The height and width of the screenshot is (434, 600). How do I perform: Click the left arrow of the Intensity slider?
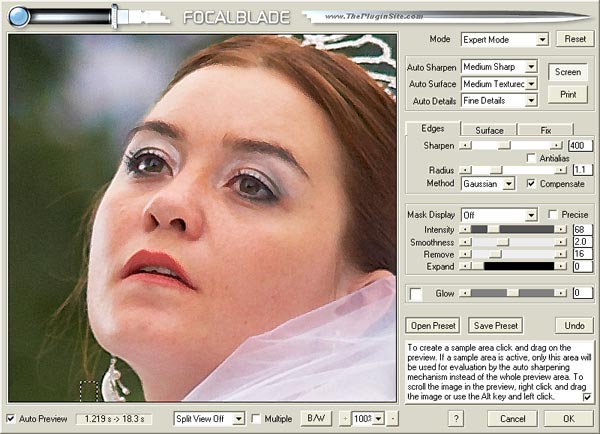click(x=465, y=229)
